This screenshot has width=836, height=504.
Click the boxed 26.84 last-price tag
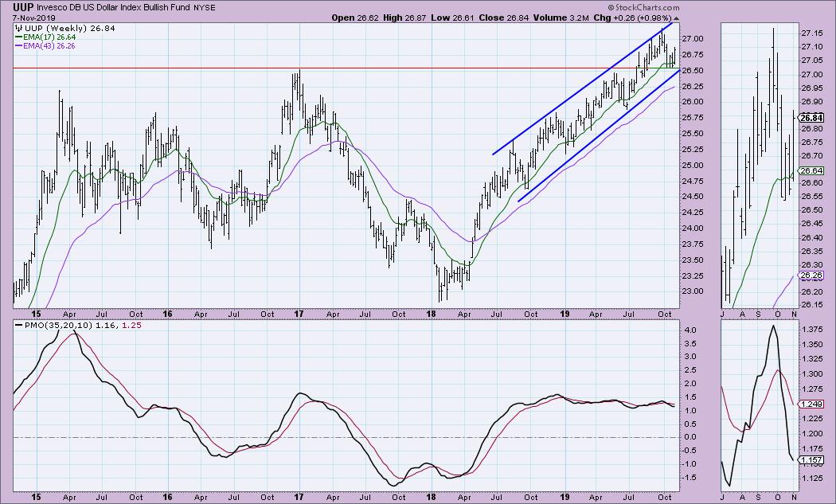pyautogui.click(x=811, y=119)
